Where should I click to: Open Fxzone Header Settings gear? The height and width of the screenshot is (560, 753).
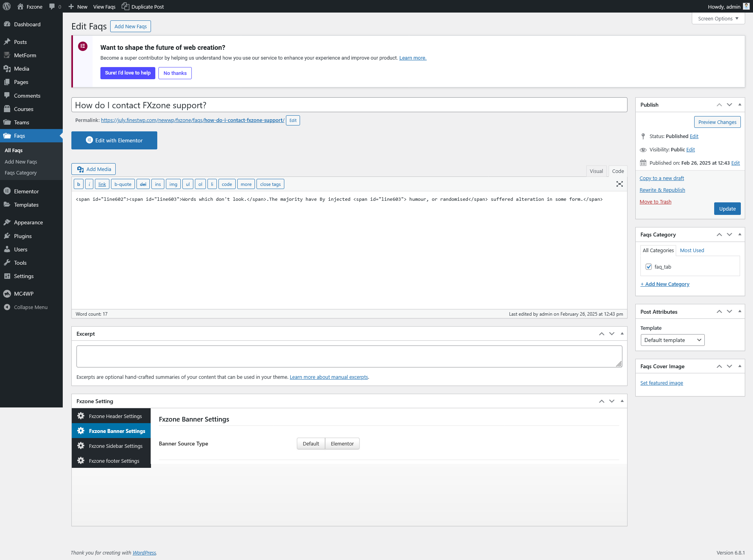point(81,416)
